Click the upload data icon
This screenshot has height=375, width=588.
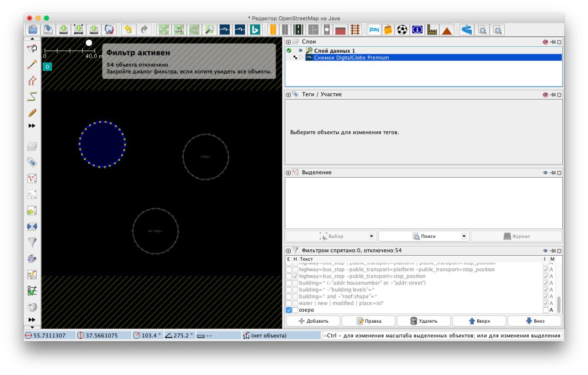(93, 30)
